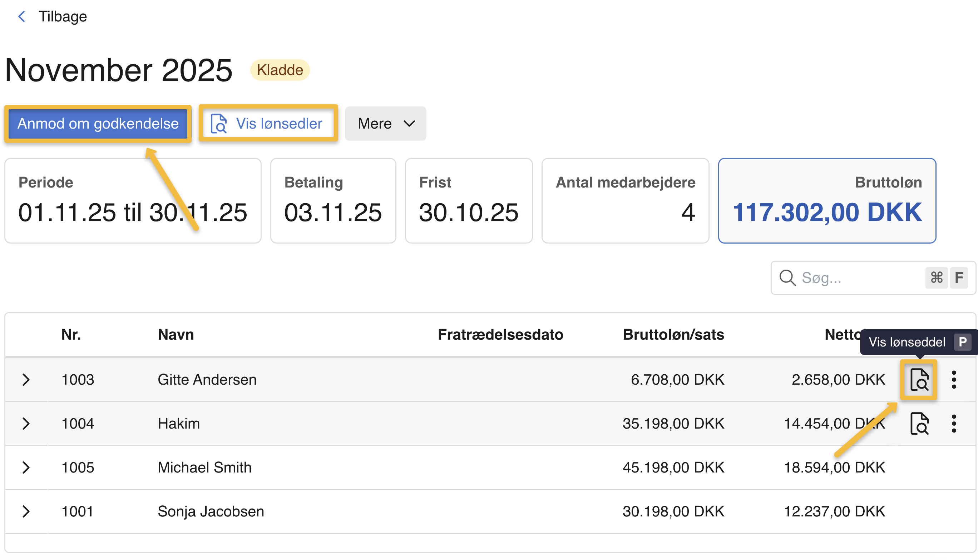
Task: Expand row 1004 Hakim
Action: click(26, 424)
